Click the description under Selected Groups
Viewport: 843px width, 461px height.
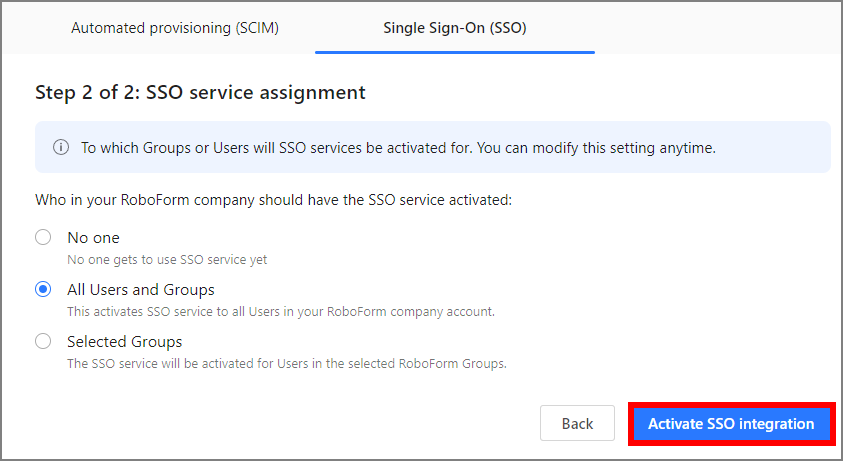pyautogui.click(x=286, y=364)
